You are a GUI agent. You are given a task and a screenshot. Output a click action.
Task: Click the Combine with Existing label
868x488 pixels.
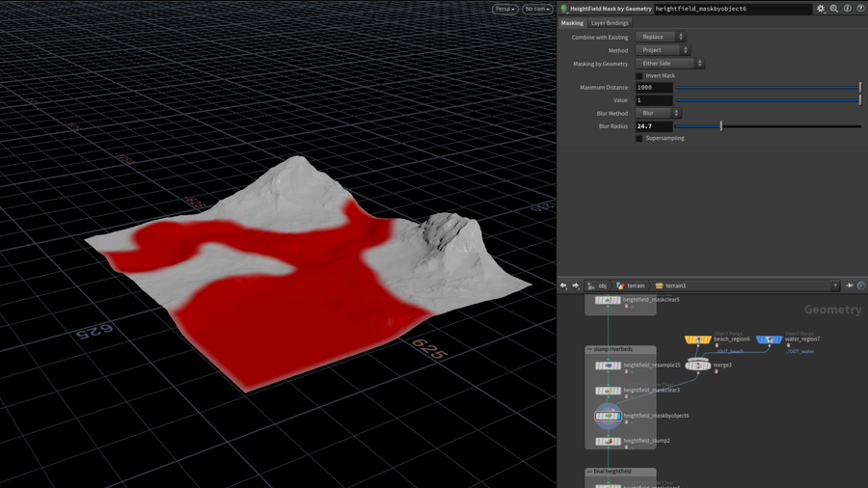click(x=600, y=37)
